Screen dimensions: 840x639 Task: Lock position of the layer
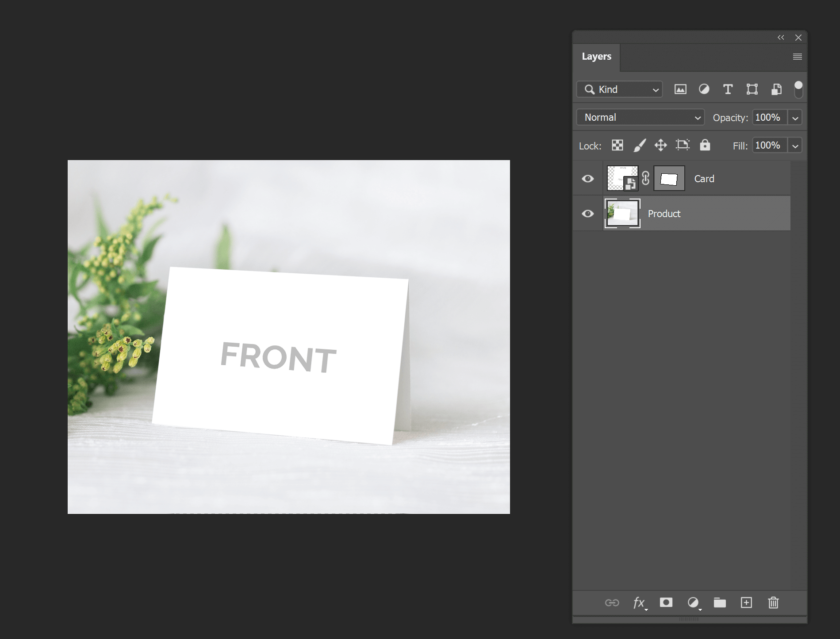[x=660, y=145]
